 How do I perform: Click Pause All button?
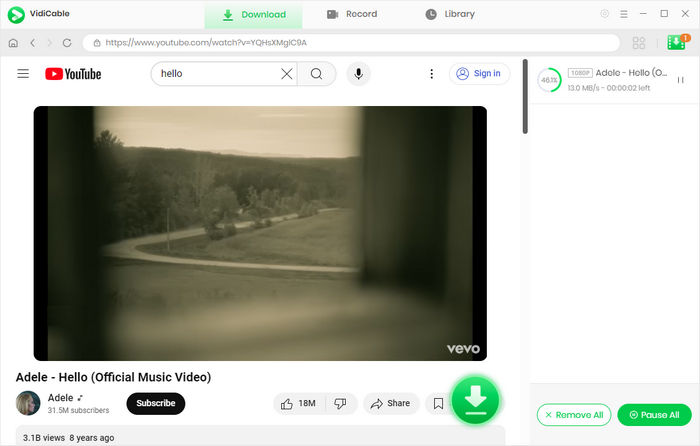tap(654, 415)
